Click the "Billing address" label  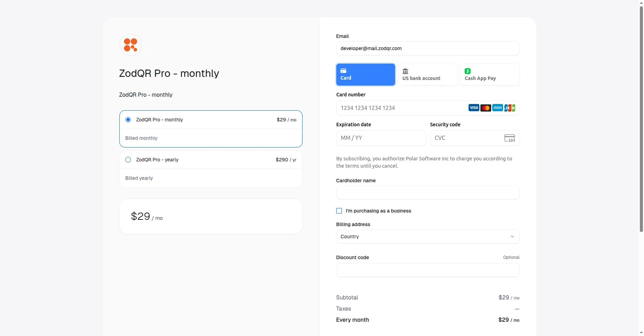(x=353, y=224)
